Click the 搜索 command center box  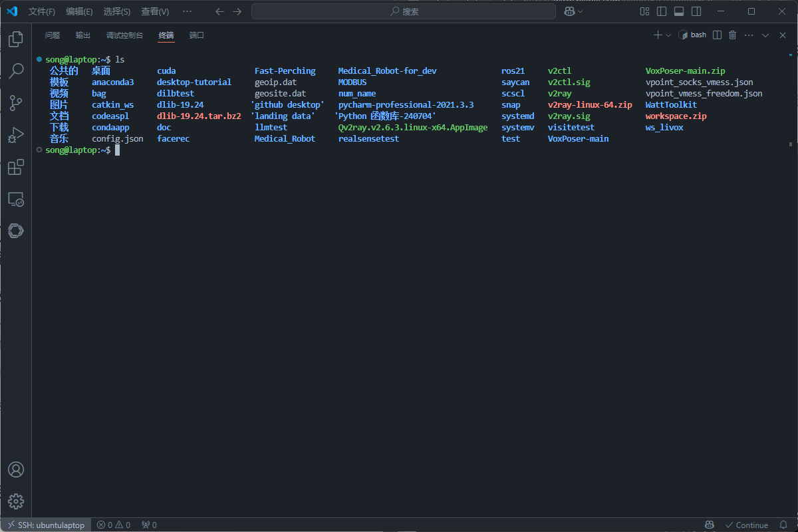click(x=404, y=11)
